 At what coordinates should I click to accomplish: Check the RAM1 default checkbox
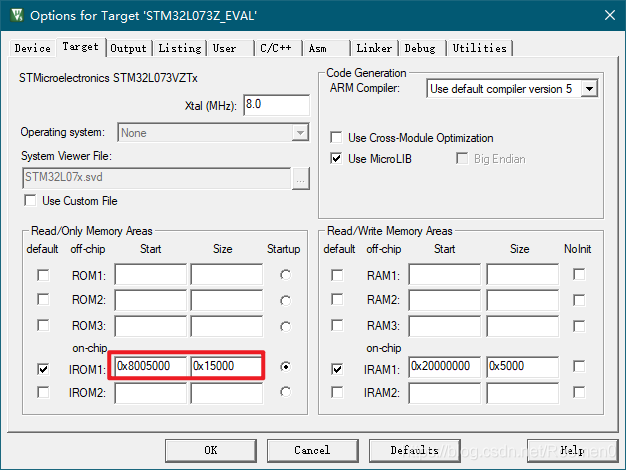click(337, 275)
